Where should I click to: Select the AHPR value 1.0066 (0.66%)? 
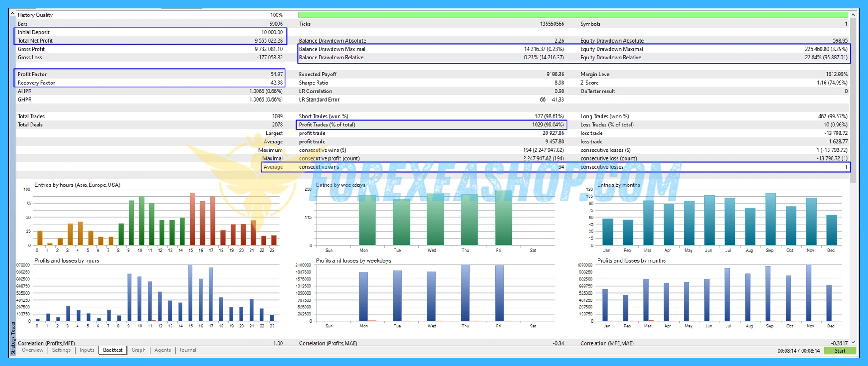pos(266,91)
